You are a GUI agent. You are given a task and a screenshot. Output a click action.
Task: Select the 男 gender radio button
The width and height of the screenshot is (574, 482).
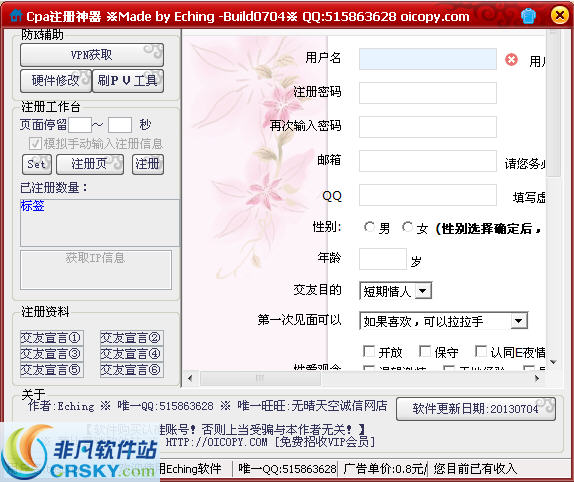click(x=369, y=227)
